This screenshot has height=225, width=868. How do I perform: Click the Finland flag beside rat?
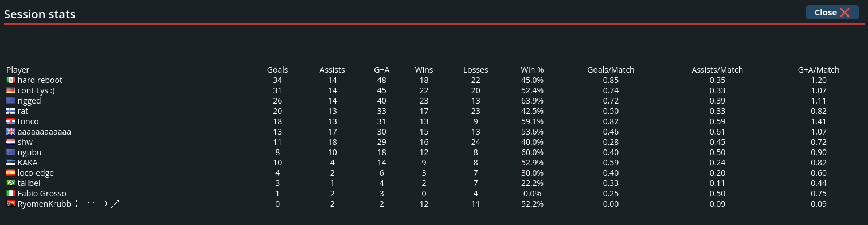11,111
